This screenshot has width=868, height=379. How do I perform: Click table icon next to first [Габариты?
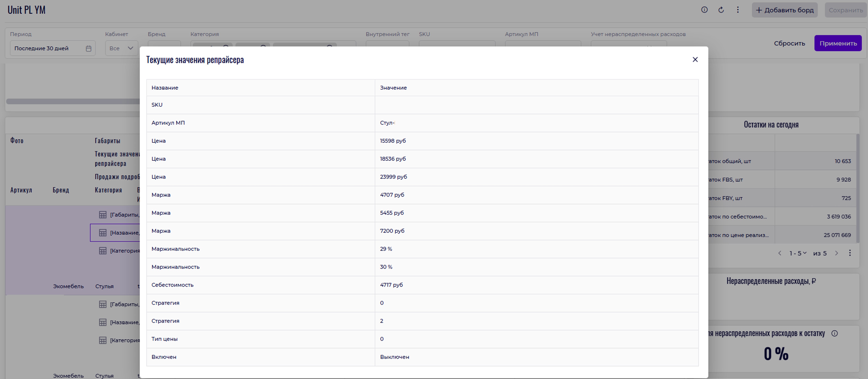click(x=103, y=215)
